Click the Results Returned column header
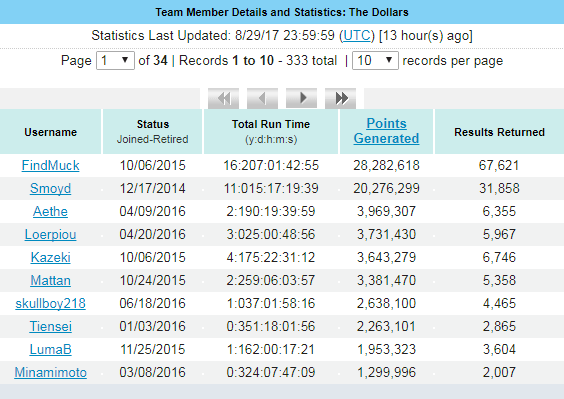Image resolution: width=564 pixels, height=399 pixels. coord(499,132)
